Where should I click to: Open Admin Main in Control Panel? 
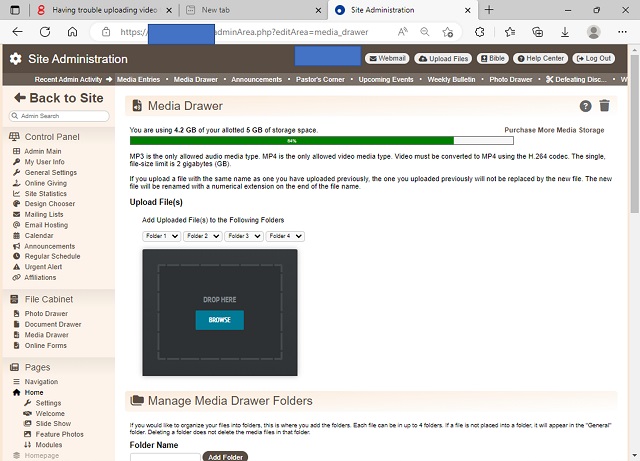(42, 151)
